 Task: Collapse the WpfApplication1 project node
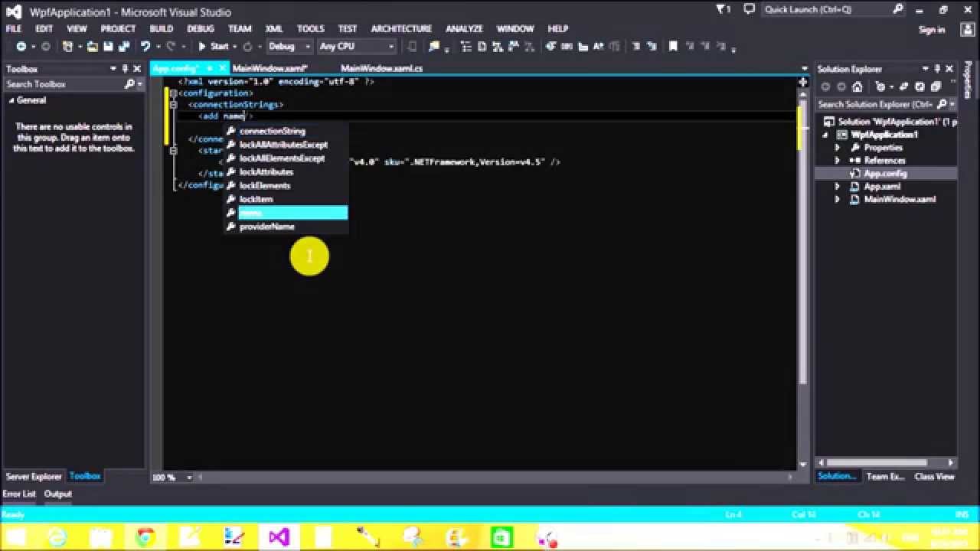pyautogui.click(x=825, y=135)
